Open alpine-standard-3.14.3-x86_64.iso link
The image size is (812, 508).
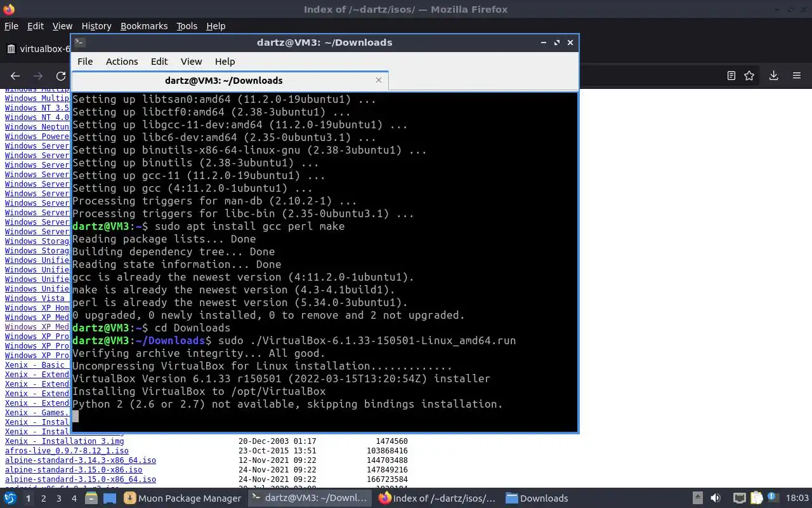[81, 460]
